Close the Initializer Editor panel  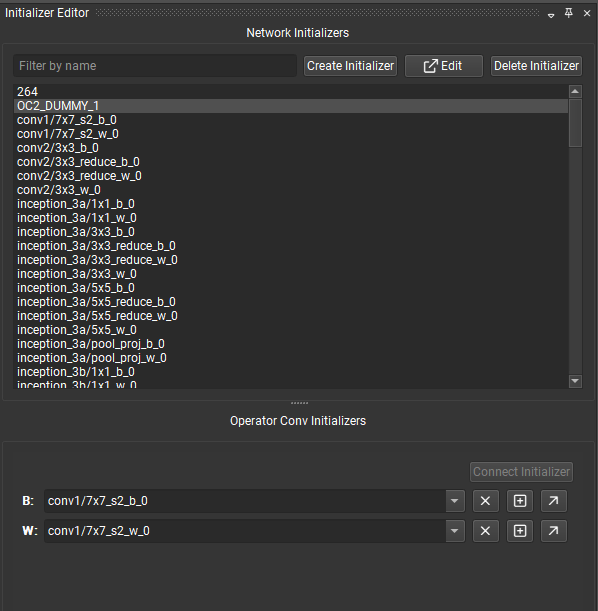(587, 13)
